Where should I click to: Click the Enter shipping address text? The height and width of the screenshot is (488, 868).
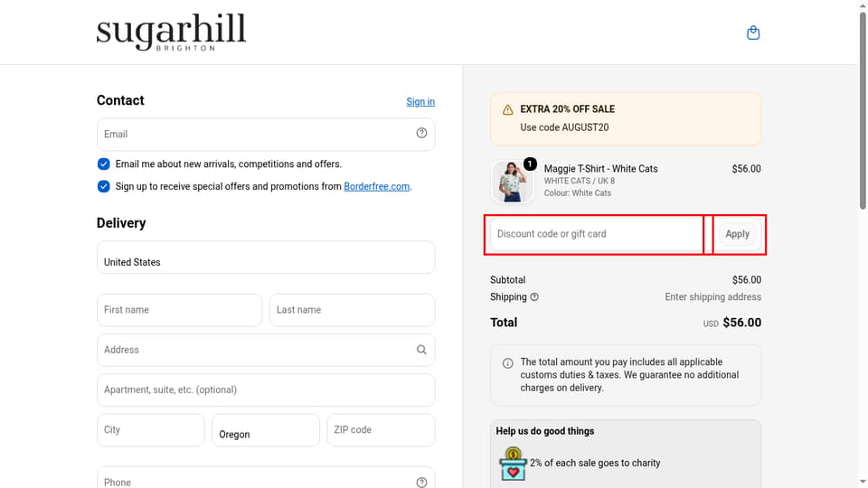point(713,297)
